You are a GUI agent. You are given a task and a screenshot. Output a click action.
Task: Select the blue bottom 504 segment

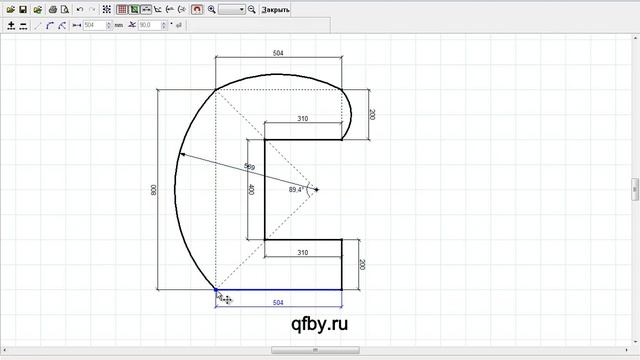[x=279, y=290]
